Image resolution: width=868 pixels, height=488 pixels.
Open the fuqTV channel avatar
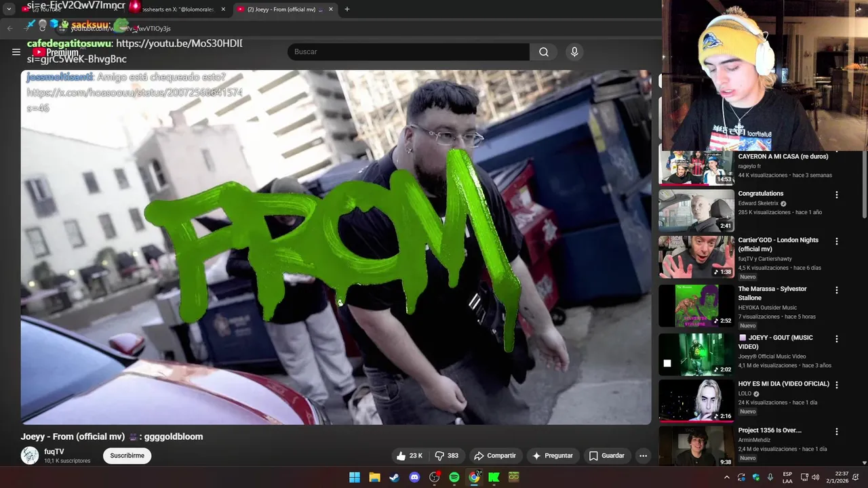[x=30, y=455]
